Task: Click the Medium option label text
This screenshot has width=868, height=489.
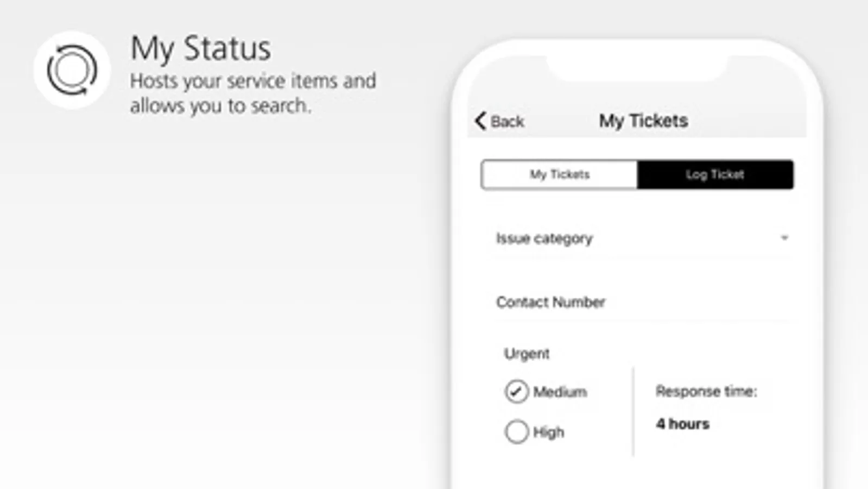Action: (x=560, y=392)
